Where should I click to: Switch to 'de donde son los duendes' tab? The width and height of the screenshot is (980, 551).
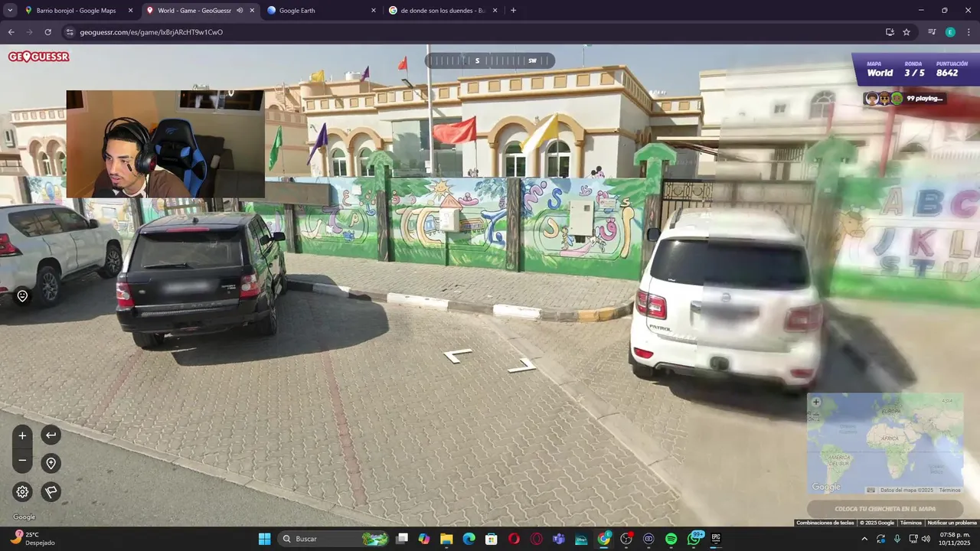pos(438,11)
